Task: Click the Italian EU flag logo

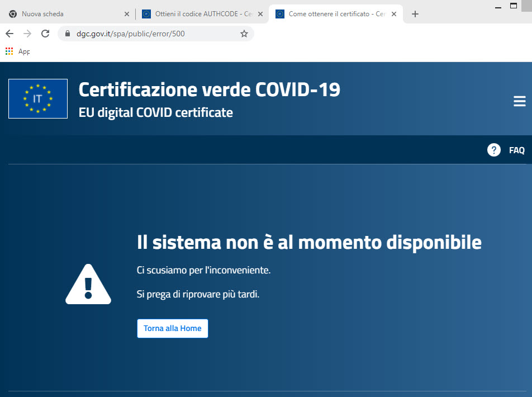Action: [38, 99]
